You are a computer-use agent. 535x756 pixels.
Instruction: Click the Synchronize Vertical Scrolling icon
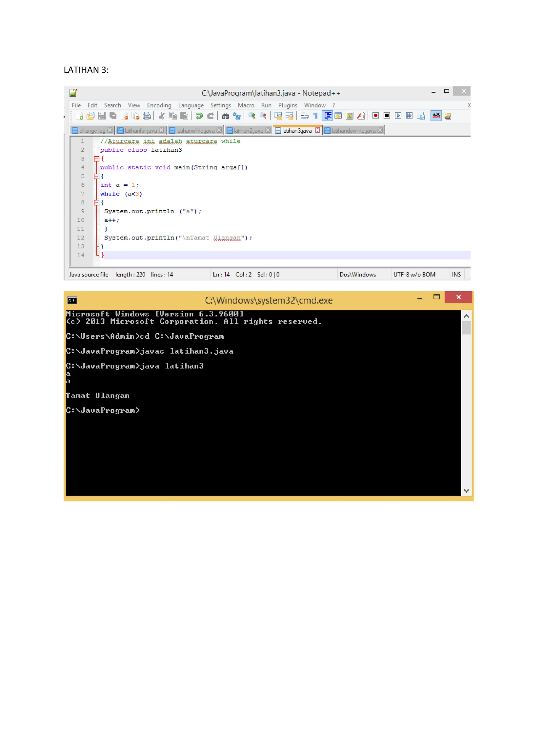(278, 116)
